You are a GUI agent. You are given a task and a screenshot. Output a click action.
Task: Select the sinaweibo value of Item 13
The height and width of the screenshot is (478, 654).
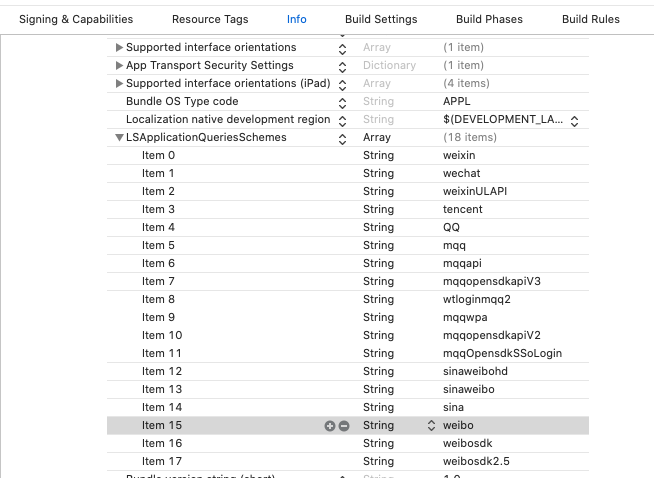coord(468,389)
